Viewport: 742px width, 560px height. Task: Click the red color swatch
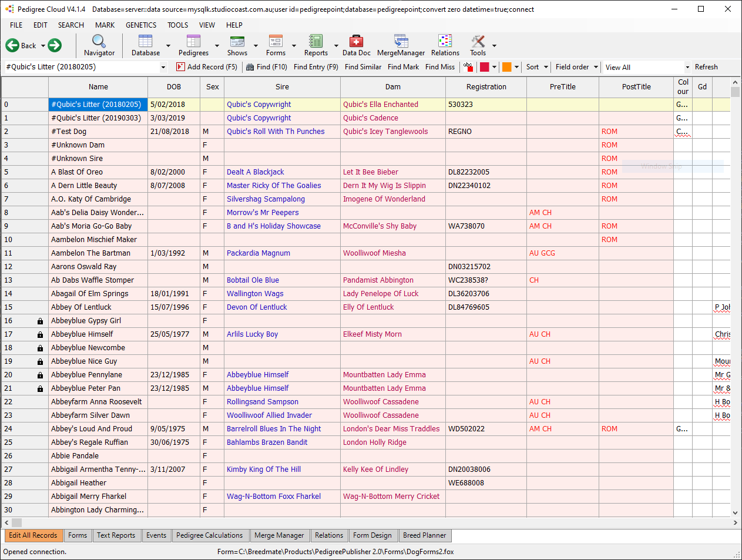(484, 67)
